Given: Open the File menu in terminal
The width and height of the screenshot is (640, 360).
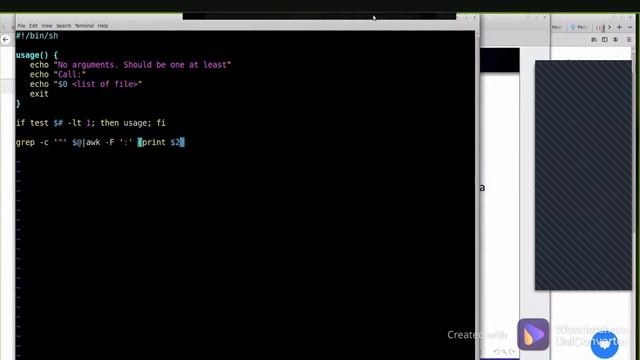Looking at the screenshot, I should (21, 26).
